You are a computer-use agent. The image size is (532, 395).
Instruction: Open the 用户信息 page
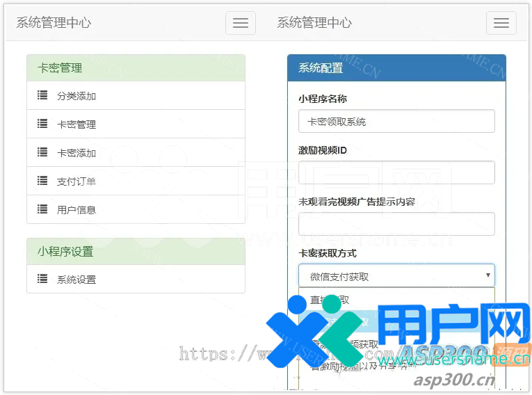(x=76, y=210)
